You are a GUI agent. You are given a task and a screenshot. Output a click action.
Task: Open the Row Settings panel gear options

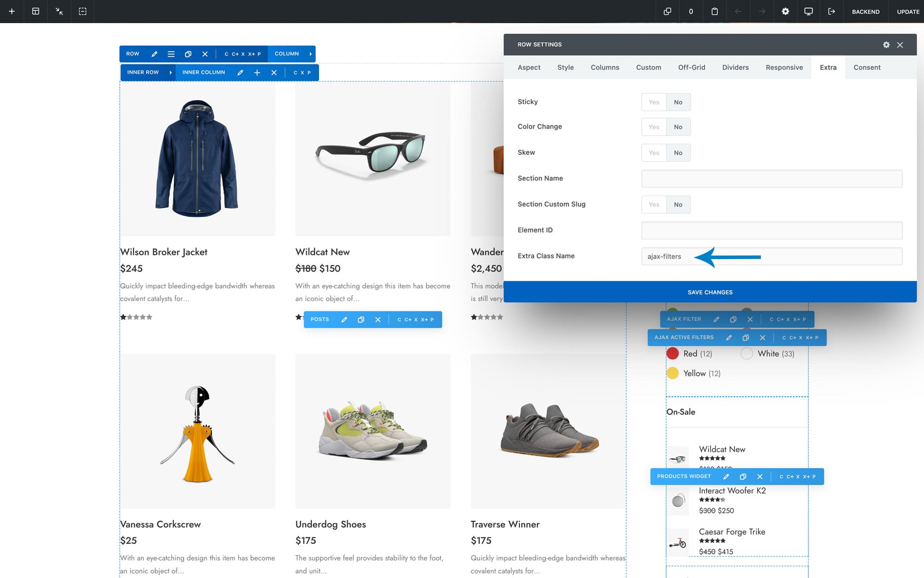pos(886,45)
